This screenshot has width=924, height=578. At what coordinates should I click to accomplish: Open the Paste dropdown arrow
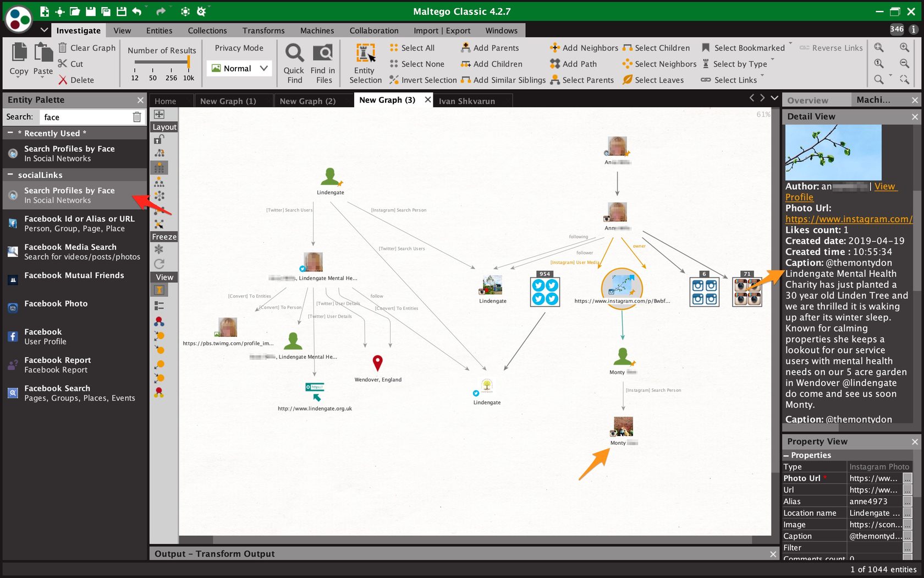[x=43, y=78]
